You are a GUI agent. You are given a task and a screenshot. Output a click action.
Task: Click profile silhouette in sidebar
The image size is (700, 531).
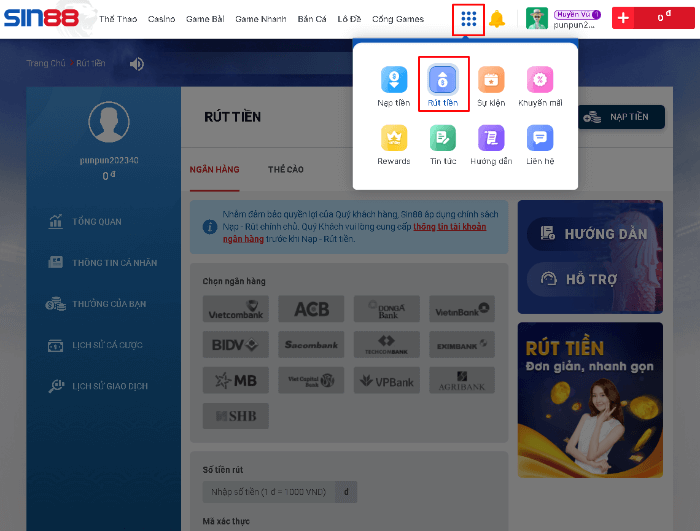pos(109,122)
